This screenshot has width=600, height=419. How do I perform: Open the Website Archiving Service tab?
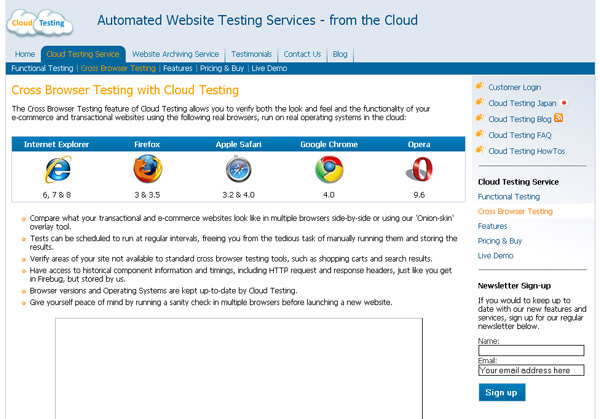(x=176, y=54)
